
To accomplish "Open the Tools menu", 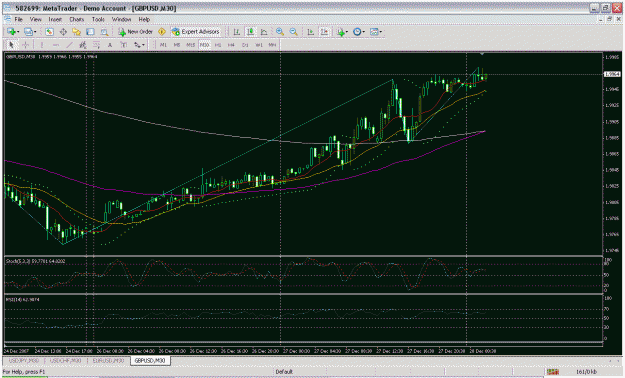I will (98, 19).
